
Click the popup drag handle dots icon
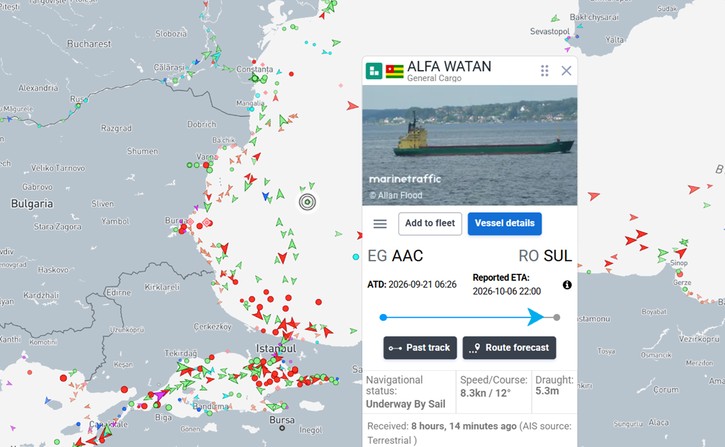545,71
